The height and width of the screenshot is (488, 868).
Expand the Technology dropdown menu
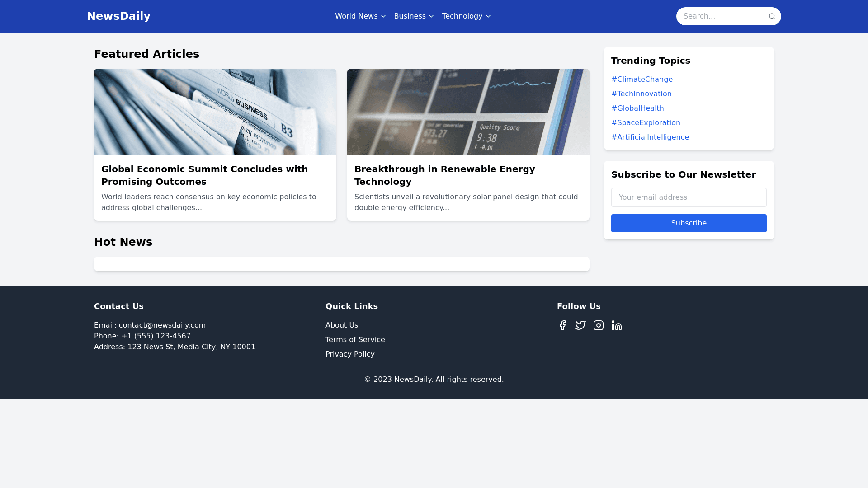tap(466, 16)
